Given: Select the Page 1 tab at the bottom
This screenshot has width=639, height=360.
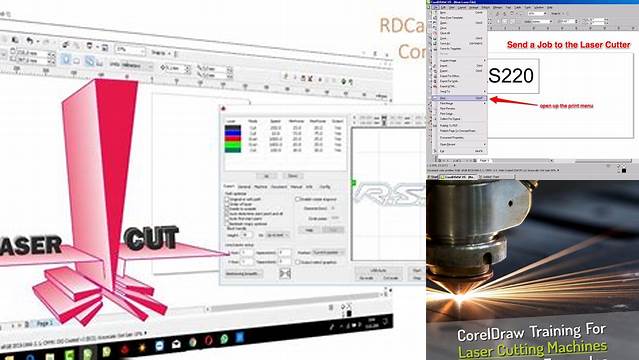Looking at the screenshot, I should [x=44, y=324].
